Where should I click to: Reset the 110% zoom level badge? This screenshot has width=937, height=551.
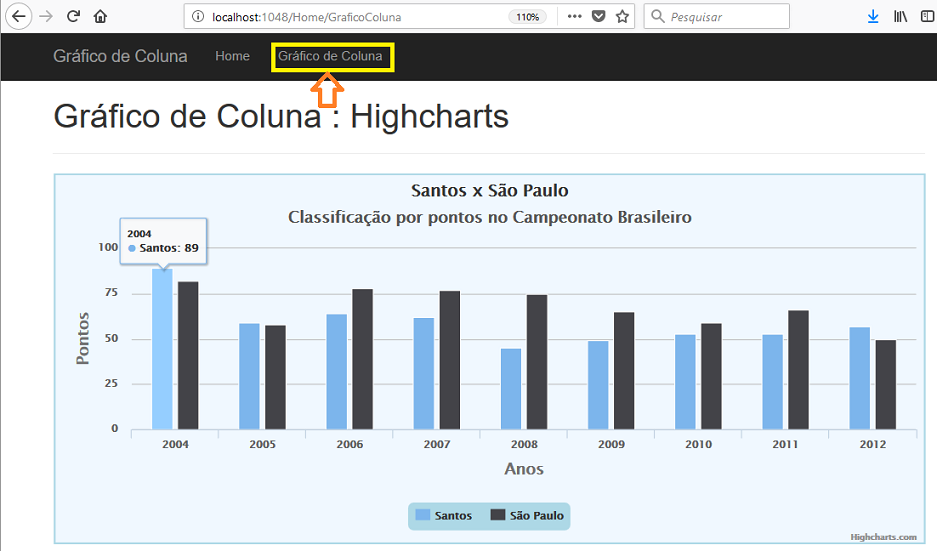tap(527, 17)
